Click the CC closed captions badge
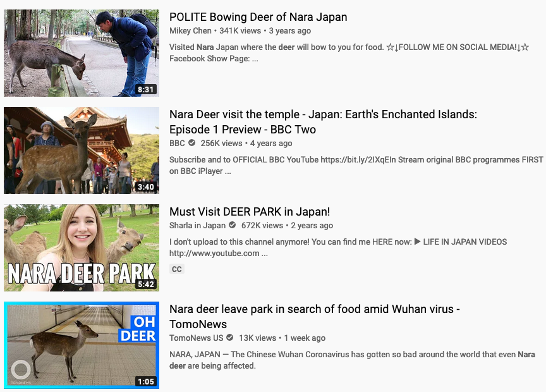546x392 pixels. (176, 269)
